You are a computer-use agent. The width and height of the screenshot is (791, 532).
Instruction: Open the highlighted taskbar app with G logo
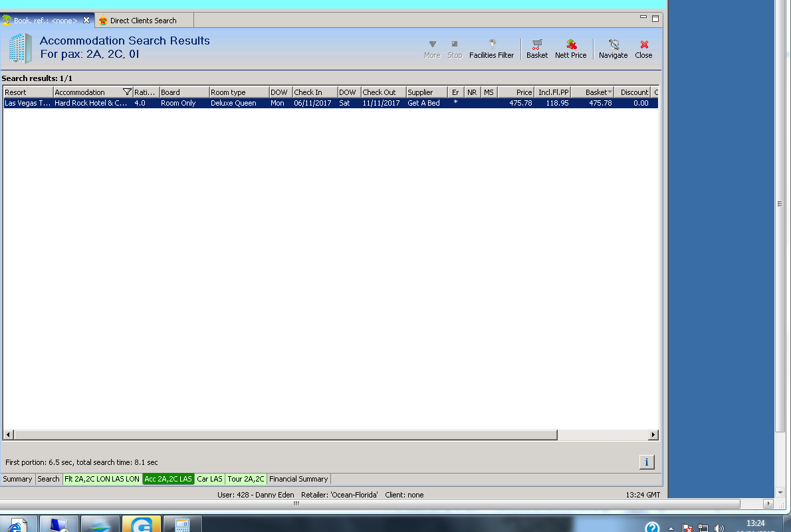click(142, 524)
